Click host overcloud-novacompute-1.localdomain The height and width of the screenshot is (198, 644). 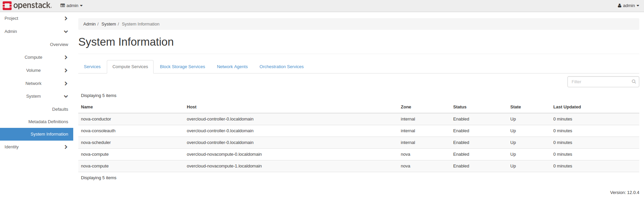224,166
